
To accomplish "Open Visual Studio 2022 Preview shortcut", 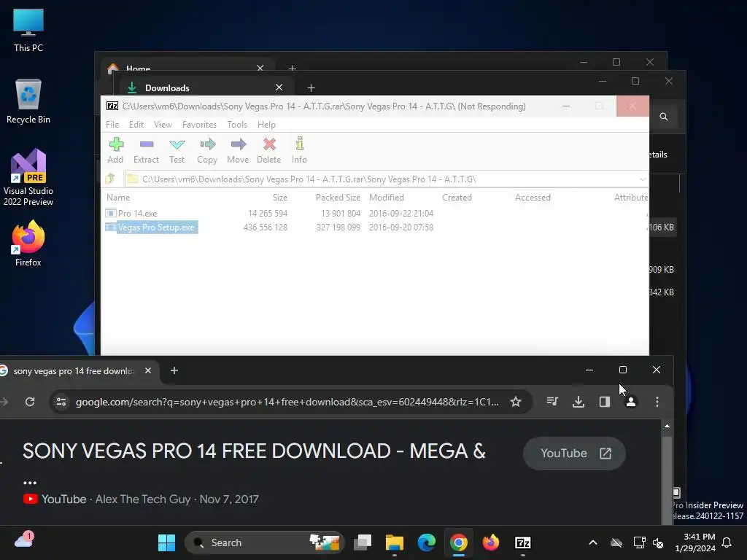I will 28,177.
